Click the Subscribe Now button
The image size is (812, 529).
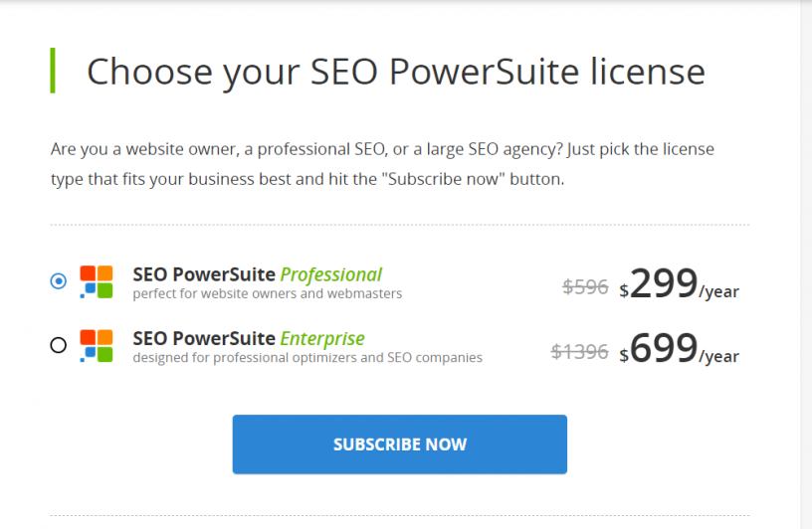[400, 444]
